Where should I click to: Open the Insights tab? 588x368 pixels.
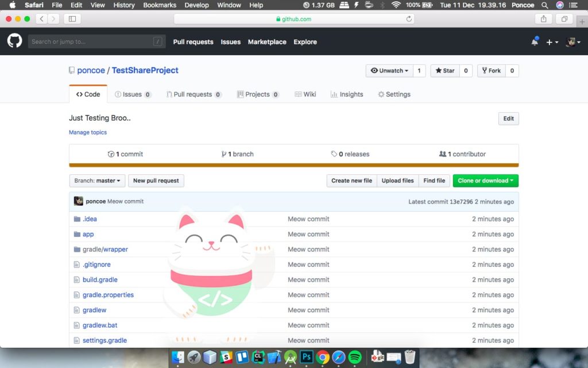[347, 94]
